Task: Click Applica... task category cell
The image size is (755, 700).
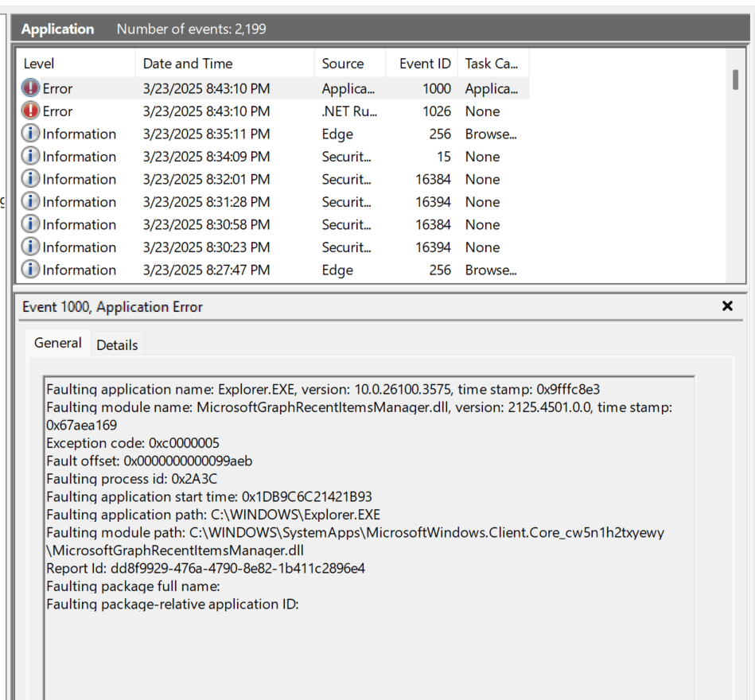Action: point(491,88)
